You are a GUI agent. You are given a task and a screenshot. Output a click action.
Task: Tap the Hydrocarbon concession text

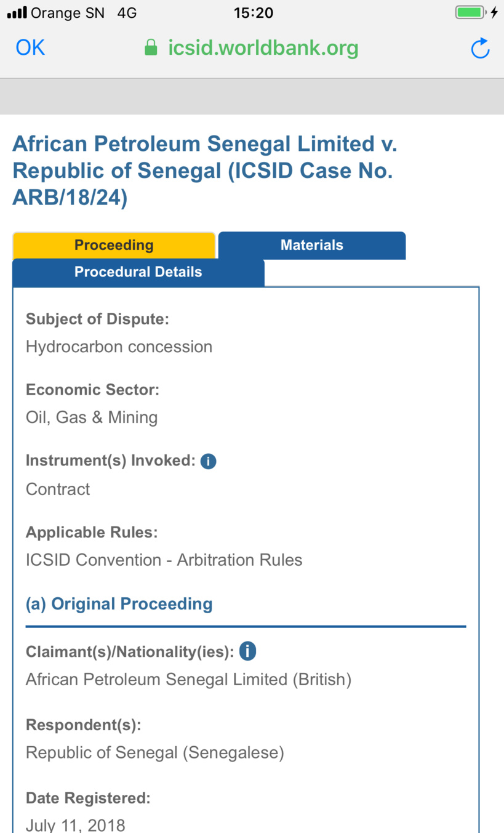(119, 347)
